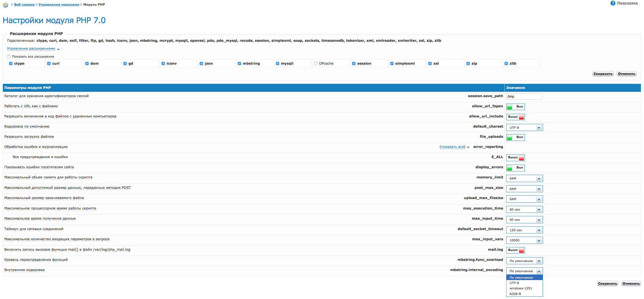Click Разрешить загрузку файлов label
This screenshot has width=644, height=299.
(29, 137)
